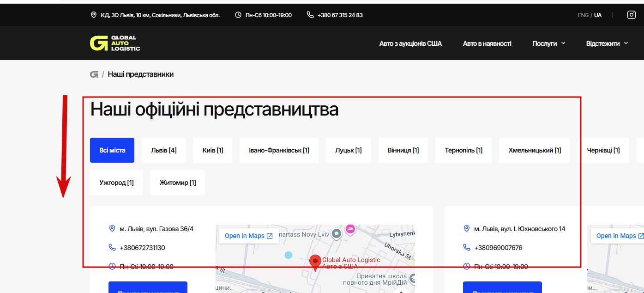The image size is (644, 293).
Task: Select the Житомир [1] city filter
Action: [x=178, y=183]
